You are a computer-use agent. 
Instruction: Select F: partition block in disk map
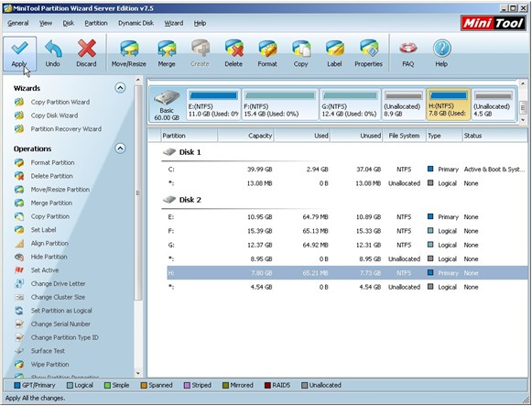pyautogui.click(x=280, y=104)
